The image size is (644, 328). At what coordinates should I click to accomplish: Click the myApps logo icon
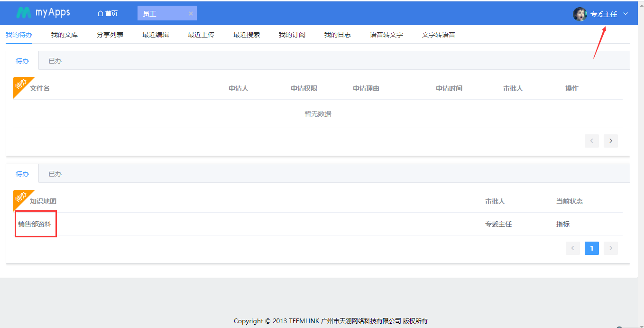[23, 13]
